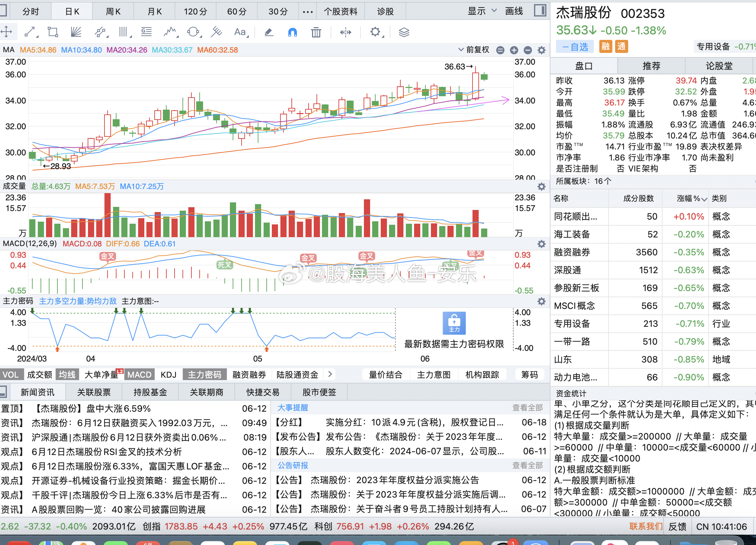756x545 pixels.
Task: Open the 持股基金 tab
Action: (150, 392)
